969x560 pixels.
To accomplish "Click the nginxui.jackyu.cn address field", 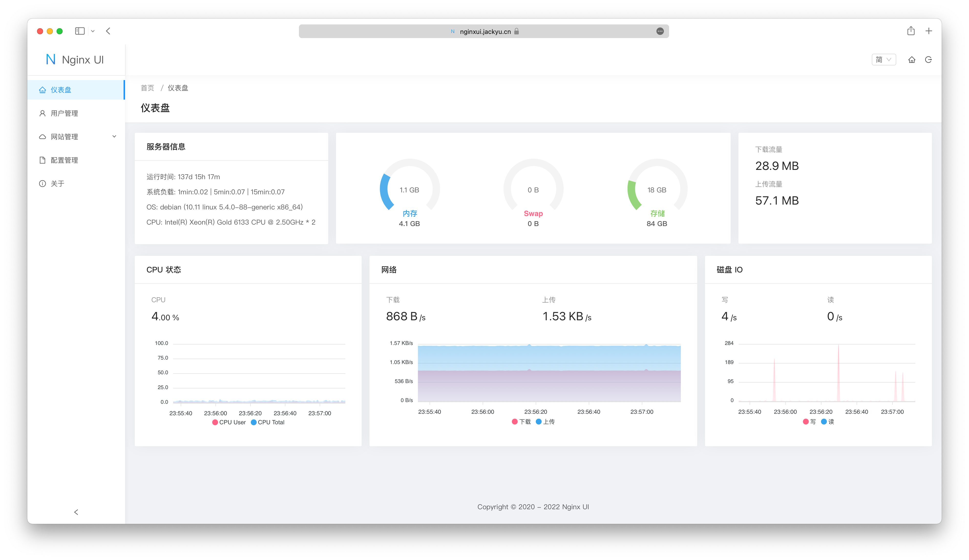I will (x=485, y=31).
